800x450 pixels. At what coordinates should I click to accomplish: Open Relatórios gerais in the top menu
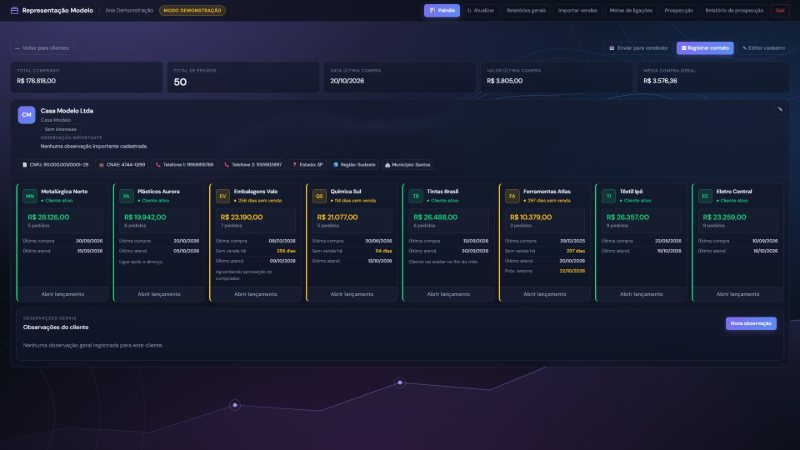coord(526,10)
